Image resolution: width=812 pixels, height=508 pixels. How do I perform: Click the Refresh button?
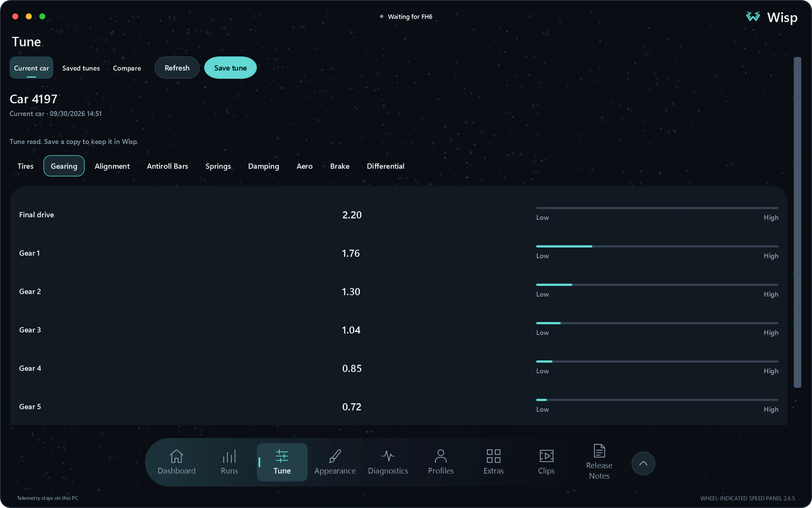177,67
